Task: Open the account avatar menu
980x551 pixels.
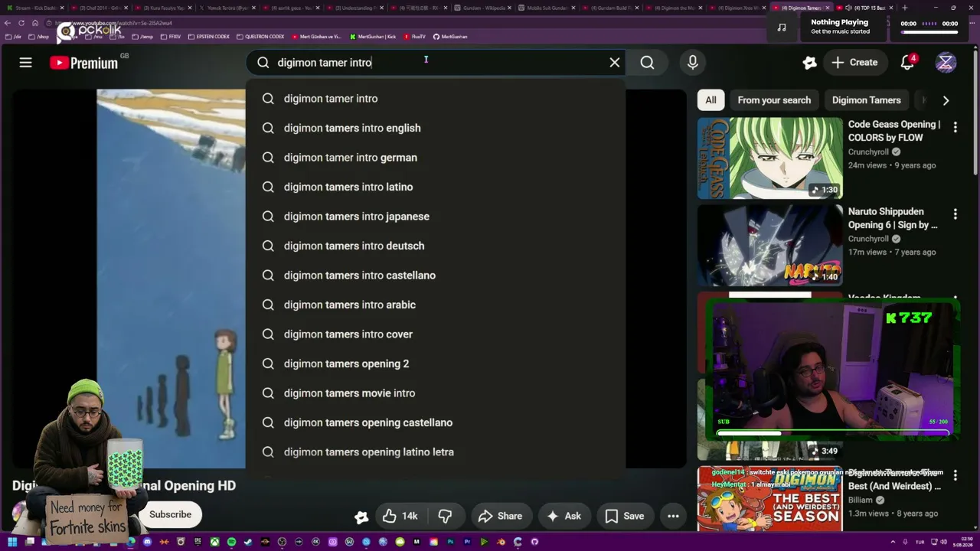Action: coord(946,63)
